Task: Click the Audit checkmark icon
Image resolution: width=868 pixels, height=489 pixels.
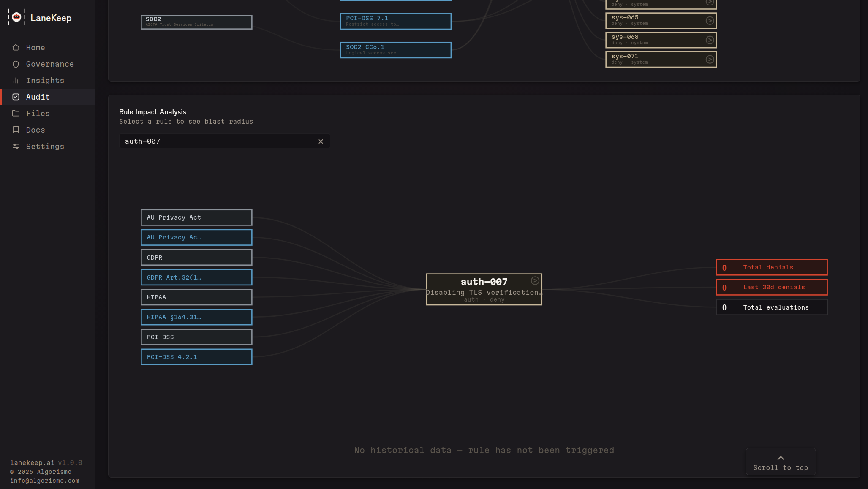Action: [x=16, y=97]
